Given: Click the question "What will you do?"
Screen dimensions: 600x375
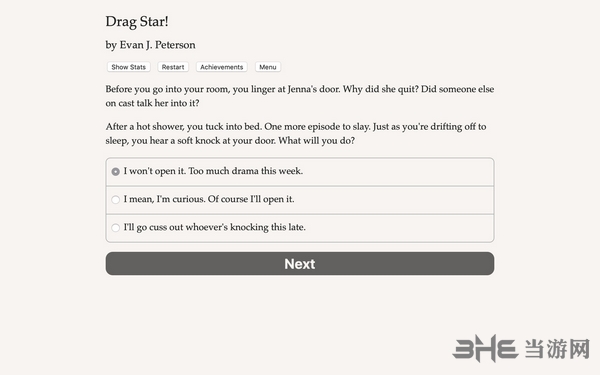Looking at the screenshot, I should tap(316, 141).
